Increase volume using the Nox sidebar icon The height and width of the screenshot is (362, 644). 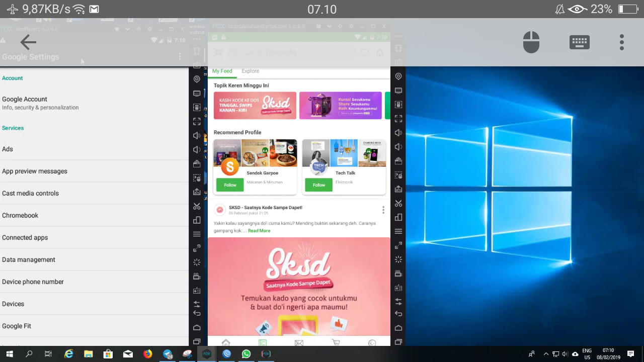tap(398, 133)
